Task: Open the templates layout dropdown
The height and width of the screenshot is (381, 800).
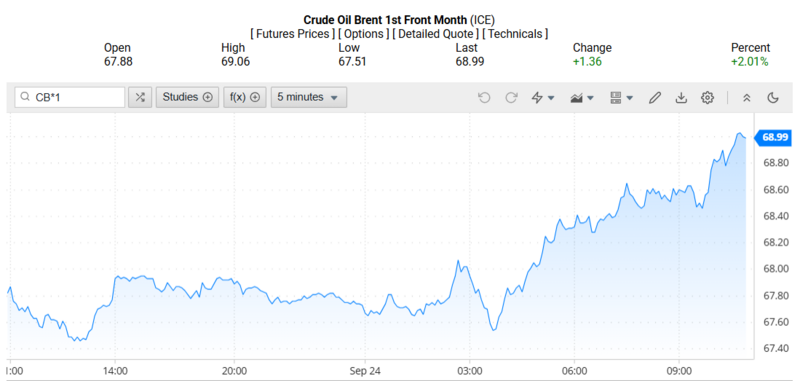Action: coord(621,97)
